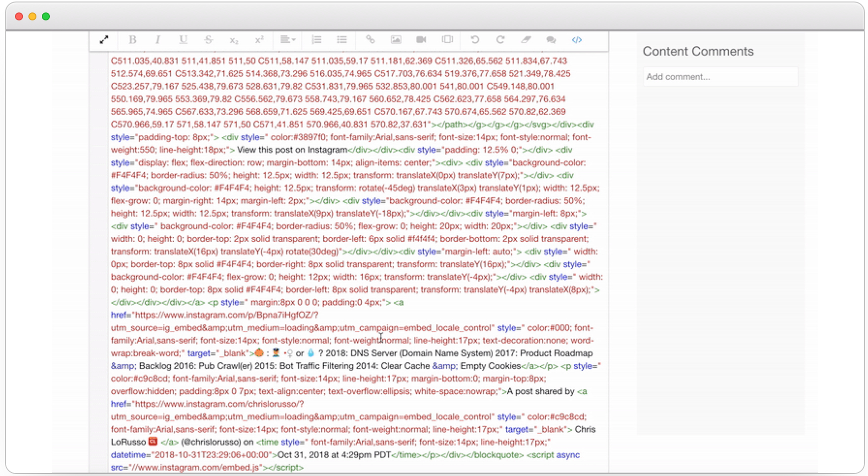Apply superscript formatting

coord(259,40)
